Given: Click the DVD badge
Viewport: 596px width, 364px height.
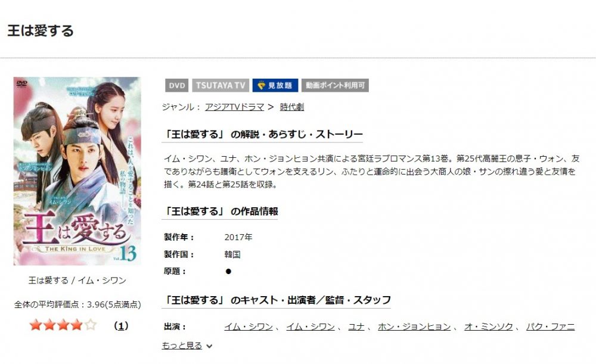Looking at the screenshot, I should pyautogui.click(x=177, y=86).
